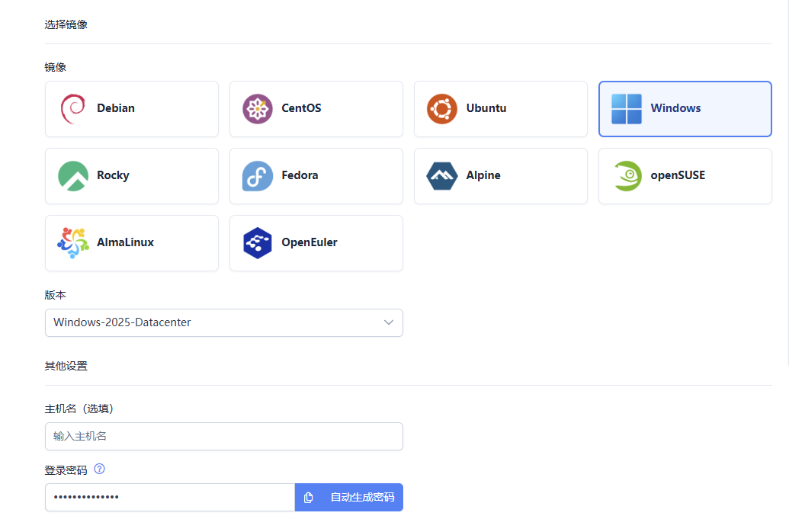Click the 选择镜像 section heading

[x=66, y=24]
